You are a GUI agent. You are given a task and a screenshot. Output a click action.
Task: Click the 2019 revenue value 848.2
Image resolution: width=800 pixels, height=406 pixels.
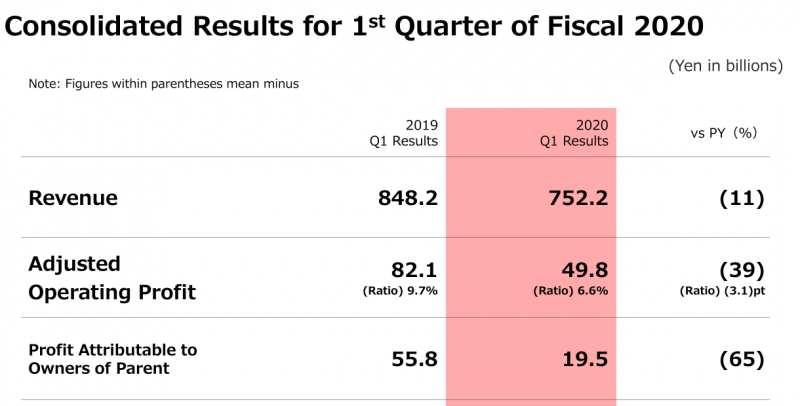403,198
